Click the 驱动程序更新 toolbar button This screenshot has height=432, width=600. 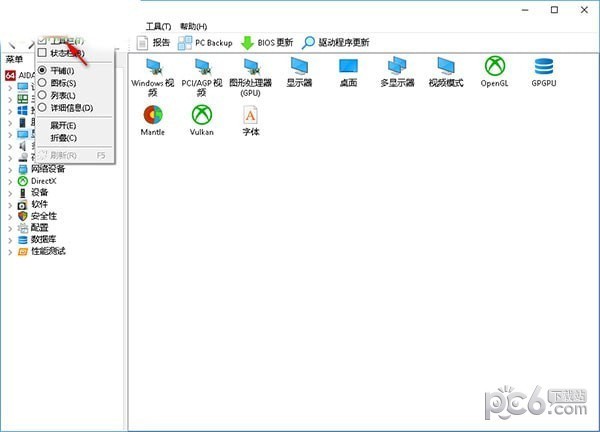point(336,42)
